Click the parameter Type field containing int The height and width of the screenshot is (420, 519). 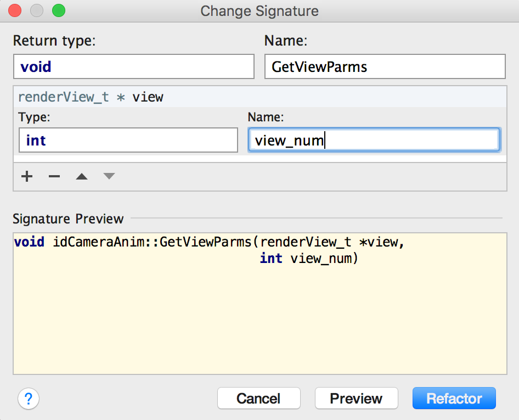click(128, 140)
